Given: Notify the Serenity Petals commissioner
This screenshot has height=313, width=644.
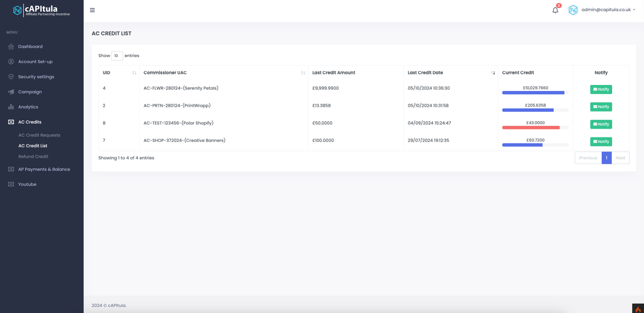Looking at the screenshot, I should 601,89.
